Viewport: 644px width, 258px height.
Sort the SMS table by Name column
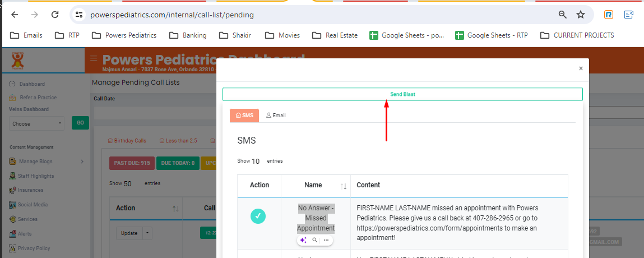coord(344,186)
